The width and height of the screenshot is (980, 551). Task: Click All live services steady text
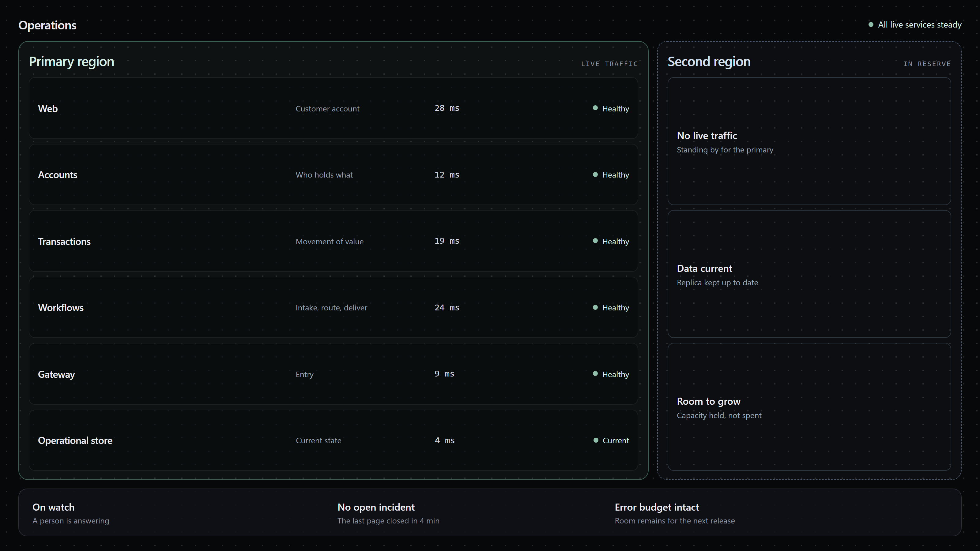pos(919,25)
